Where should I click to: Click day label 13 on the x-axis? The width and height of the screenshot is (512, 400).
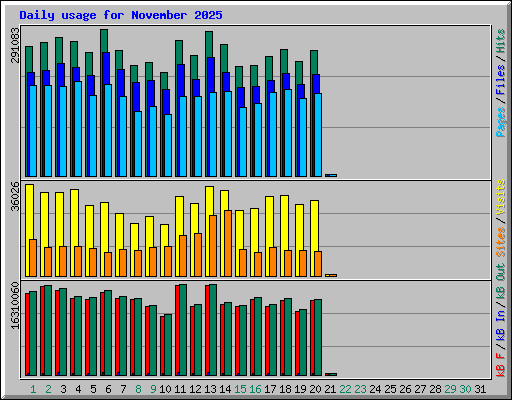[210, 389]
